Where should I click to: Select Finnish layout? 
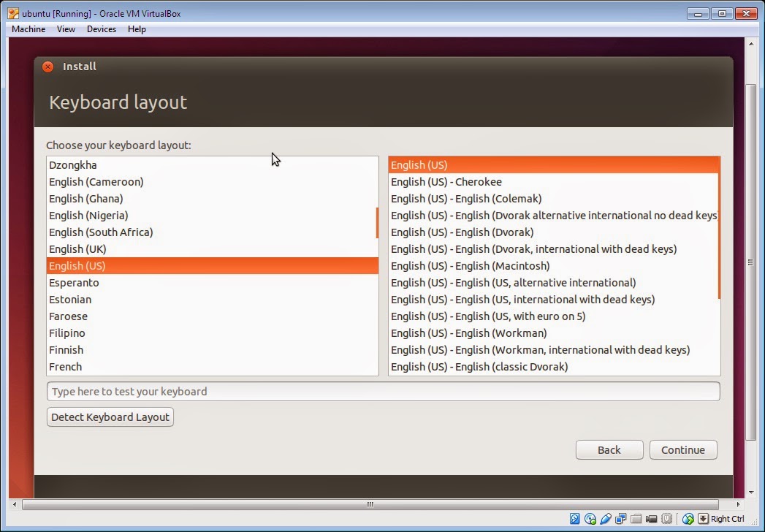point(212,351)
